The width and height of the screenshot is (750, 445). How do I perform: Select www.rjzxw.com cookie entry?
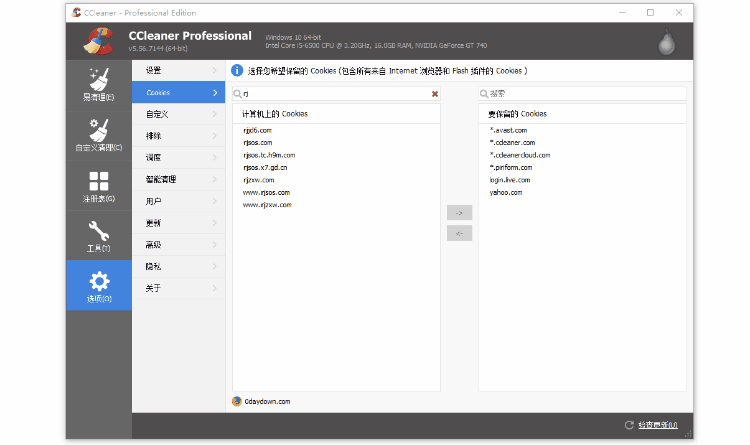(x=267, y=205)
